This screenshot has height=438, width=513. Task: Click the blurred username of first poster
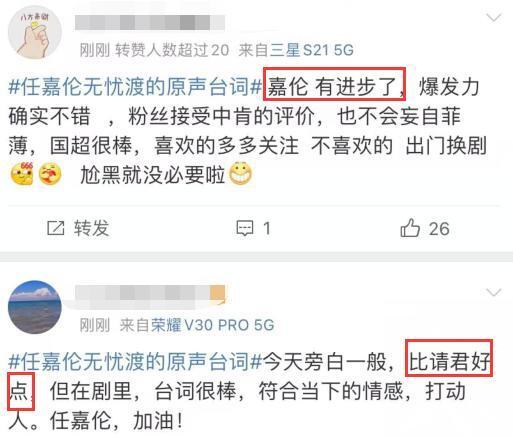(150, 22)
